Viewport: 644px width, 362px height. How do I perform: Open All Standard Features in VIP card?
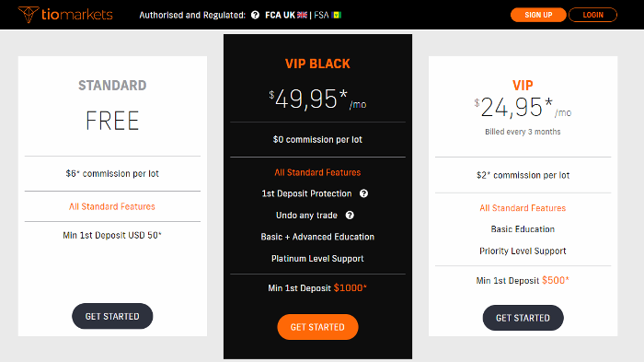(523, 208)
